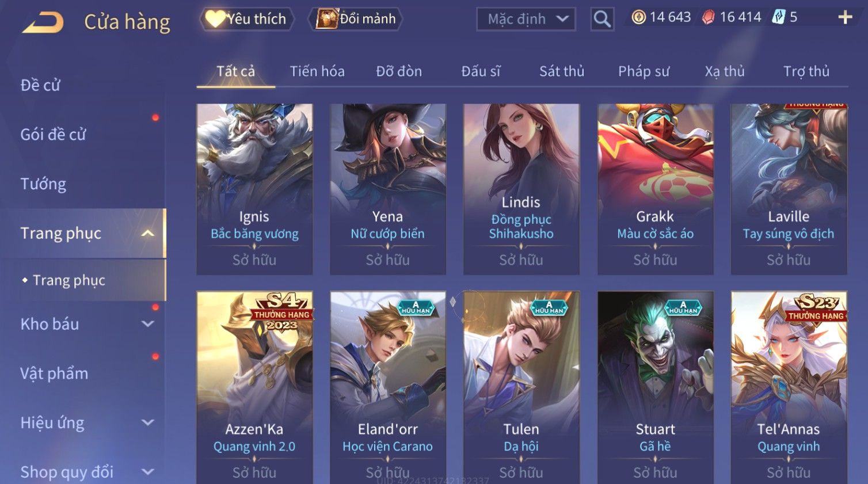Screen dimensions: 868x484
Task: Open the Yena Nữ cướp biển skin card
Action: (388, 189)
